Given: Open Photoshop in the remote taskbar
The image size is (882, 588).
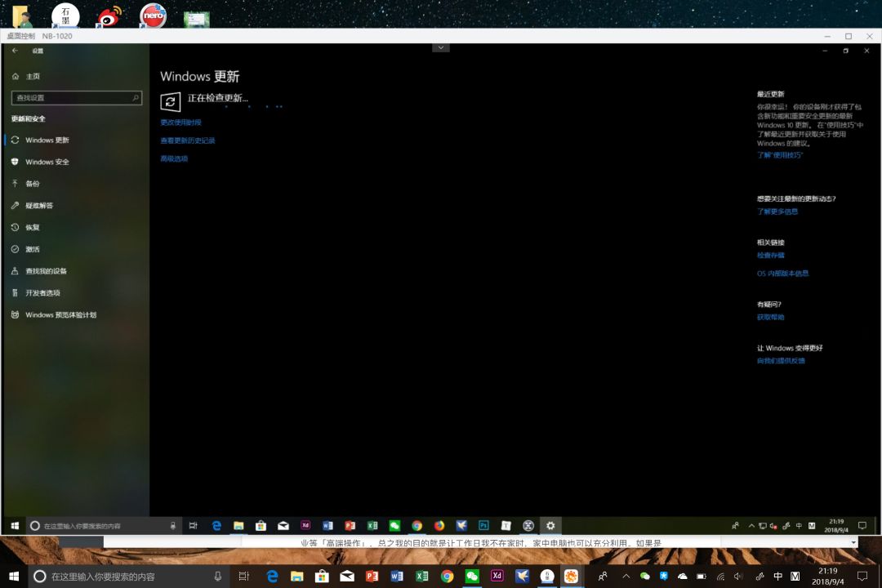Looking at the screenshot, I should tap(483, 526).
